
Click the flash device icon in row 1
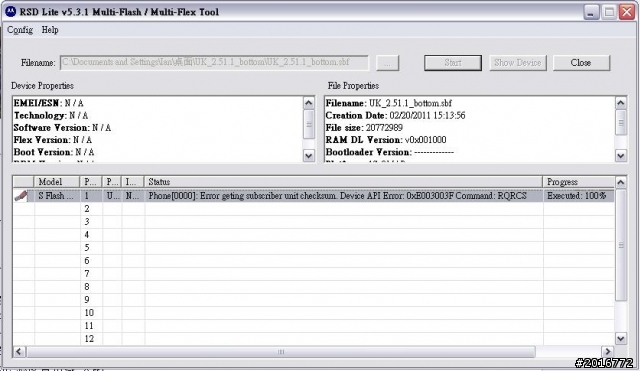coord(21,196)
